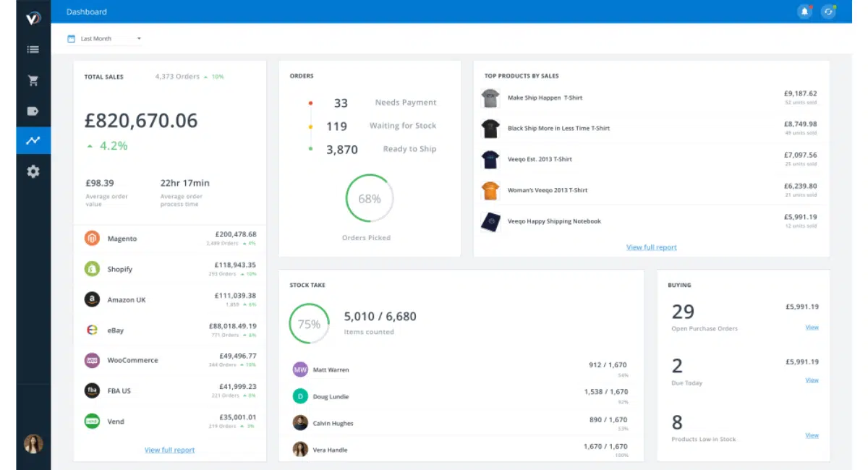
Task: Click the £98.39 average order value
Action: (x=99, y=183)
